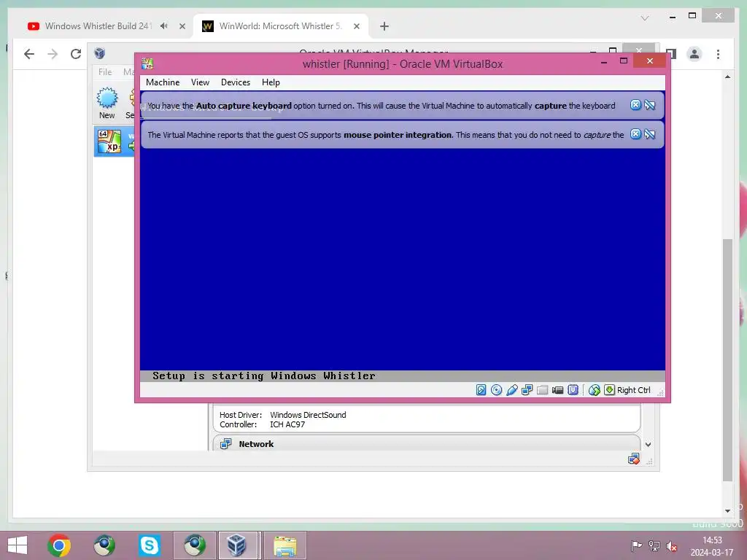
Task: Close the WinWorld Microsoft Whistler tab
Action: pyautogui.click(x=356, y=26)
